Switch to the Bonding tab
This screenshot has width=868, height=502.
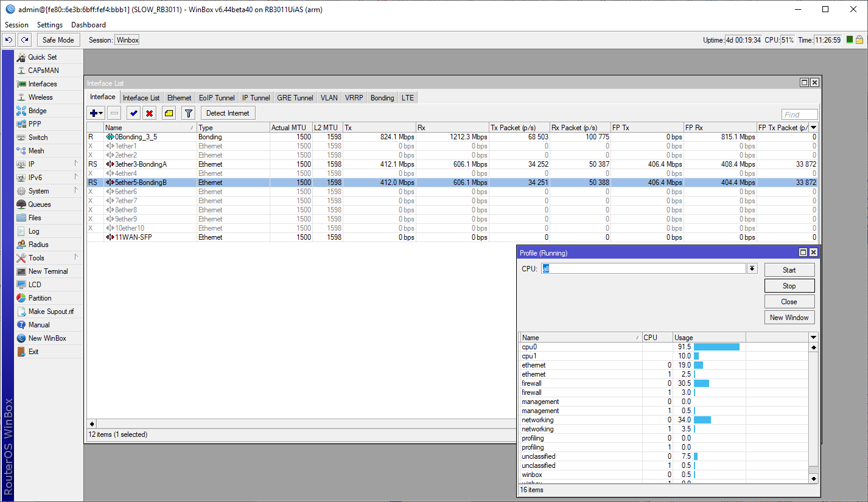click(382, 97)
